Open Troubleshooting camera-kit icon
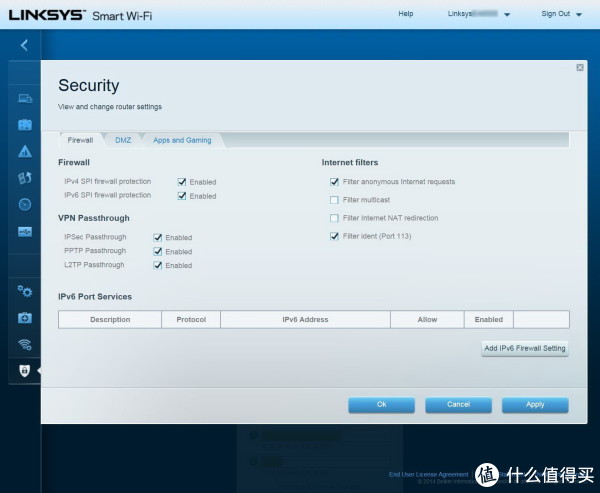This screenshot has width=600, height=493. click(x=25, y=318)
